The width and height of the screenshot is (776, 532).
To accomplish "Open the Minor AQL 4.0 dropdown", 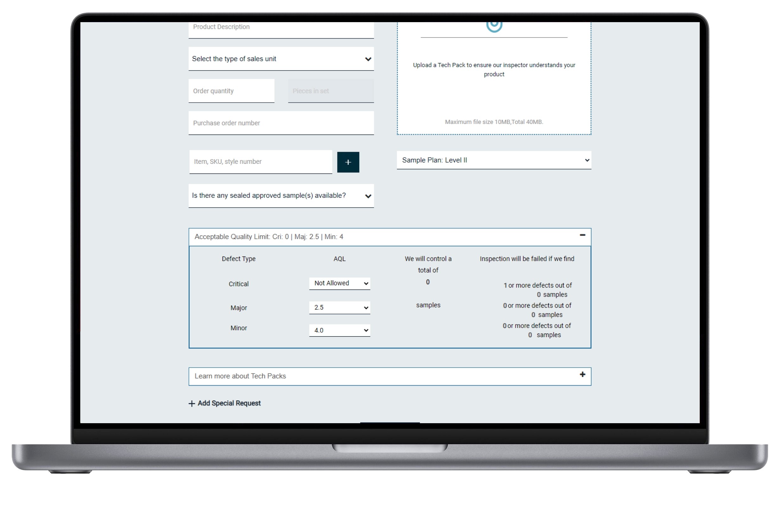I will coord(339,330).
